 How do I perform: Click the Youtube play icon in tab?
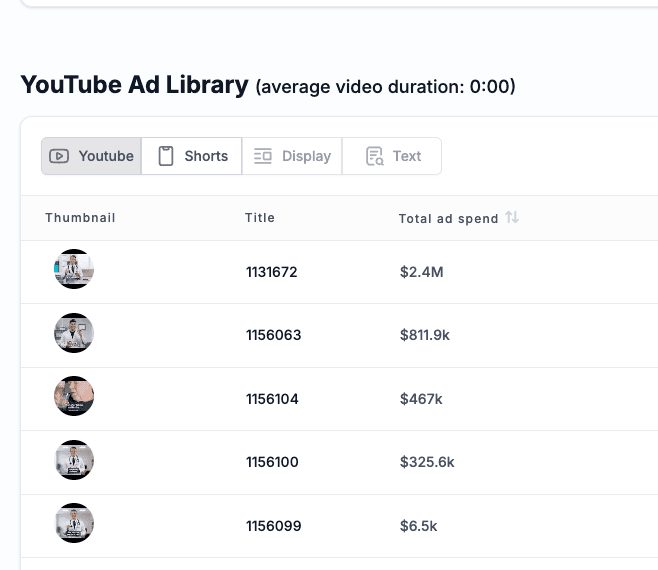[59, 156]
